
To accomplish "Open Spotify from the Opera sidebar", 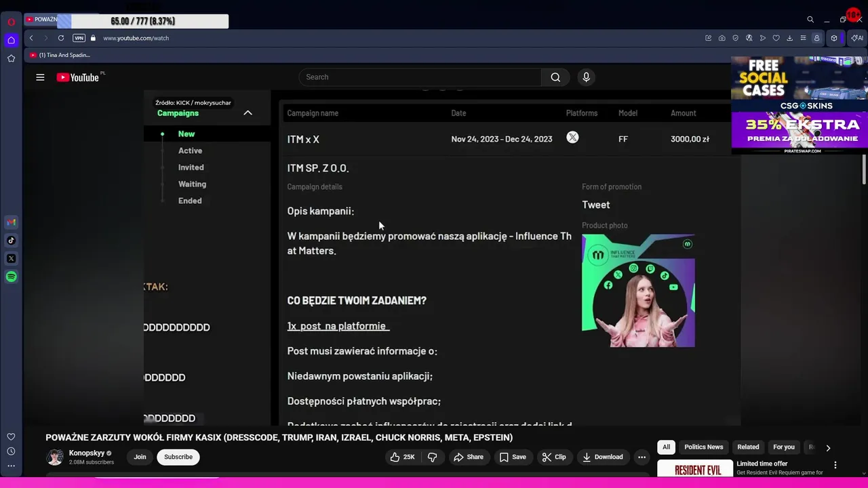I will pyautogui.click(x=11, y=277).
